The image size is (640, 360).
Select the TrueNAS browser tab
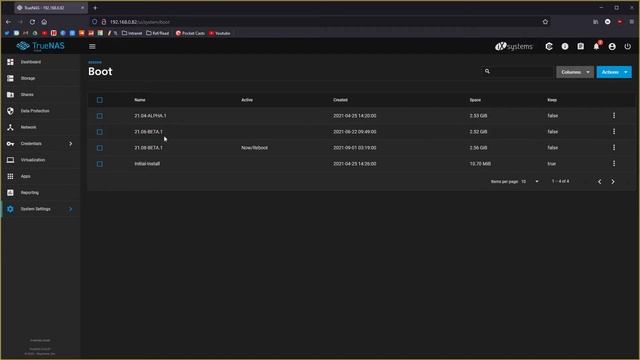click(x=50, y=8)
